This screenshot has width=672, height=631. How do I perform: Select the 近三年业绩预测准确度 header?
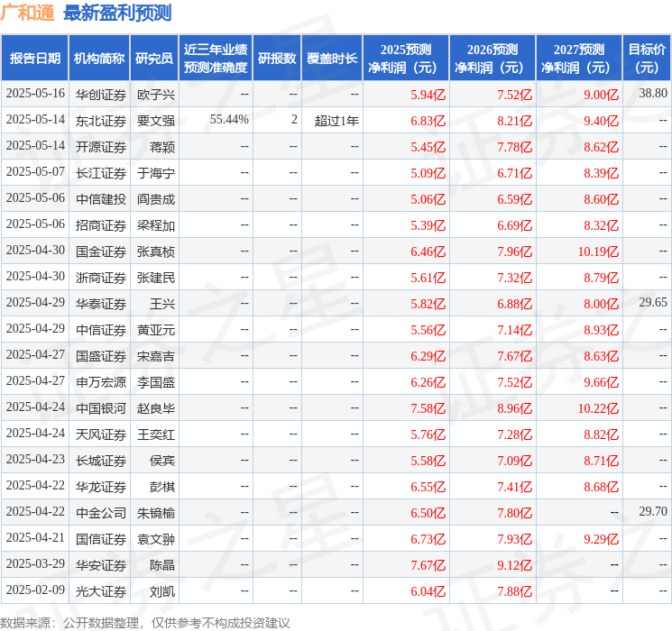(216, 58)
